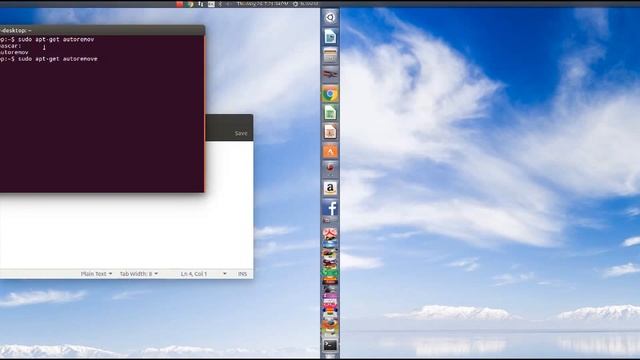Open the session gear menu in top panel
The image size is (640, 360).
coord(296,4)
